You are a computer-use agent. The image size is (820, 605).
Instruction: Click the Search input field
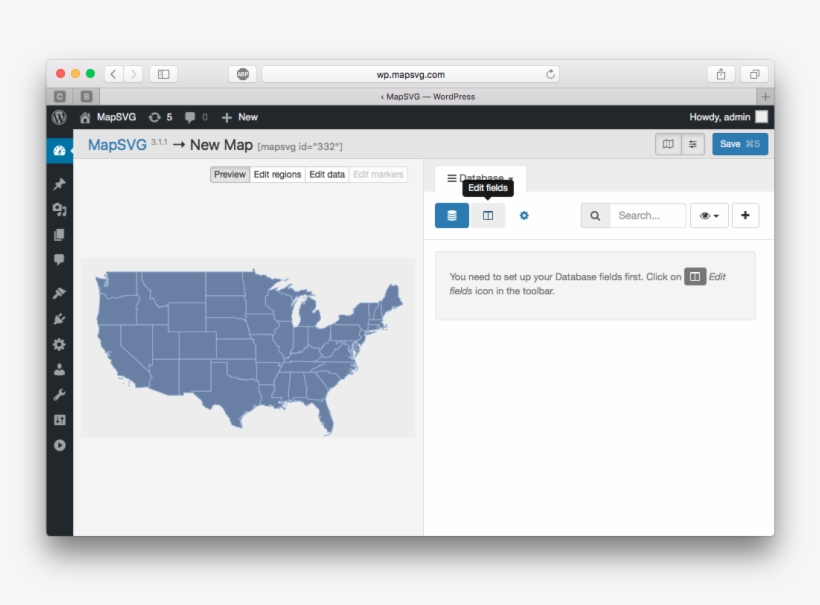click(647, 215)
